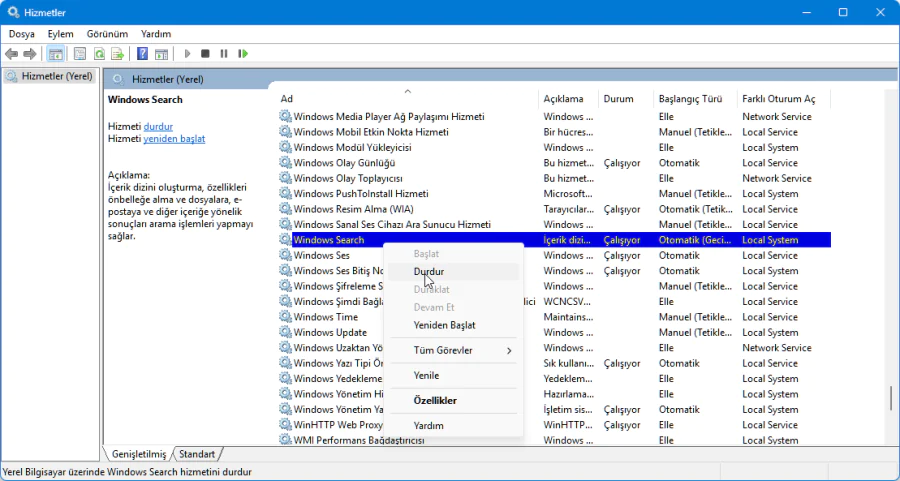The height and width of the screenshot is (481, 900).
Task: Click WCNCSV... description in the Windows Şimdi Bağla row
Action: [568, 301]
